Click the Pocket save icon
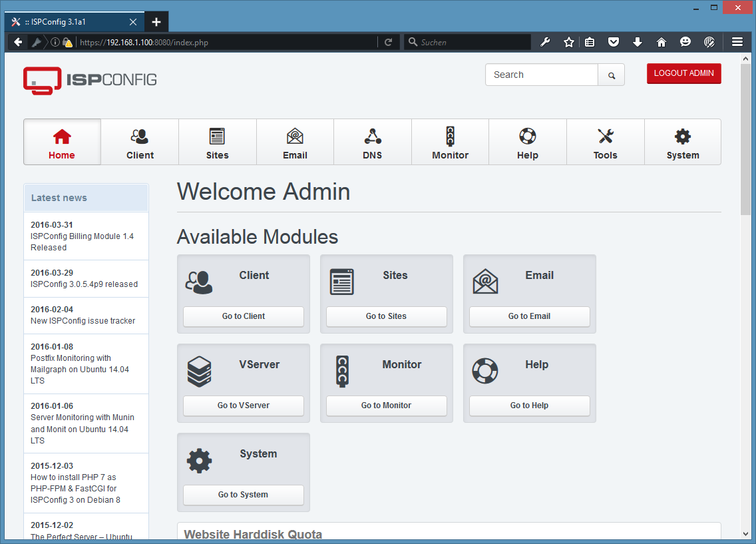Screen dimensions: 756x544 coord(614,43)
